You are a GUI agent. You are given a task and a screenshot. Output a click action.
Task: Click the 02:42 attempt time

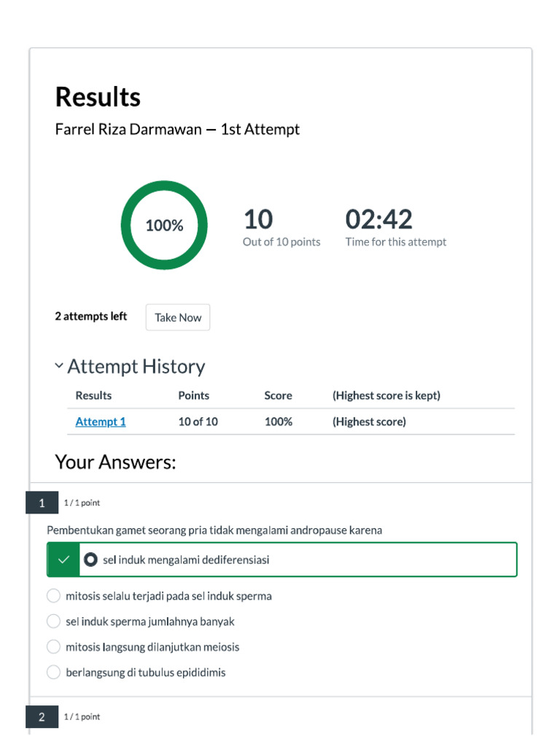(x=378, y=220)
